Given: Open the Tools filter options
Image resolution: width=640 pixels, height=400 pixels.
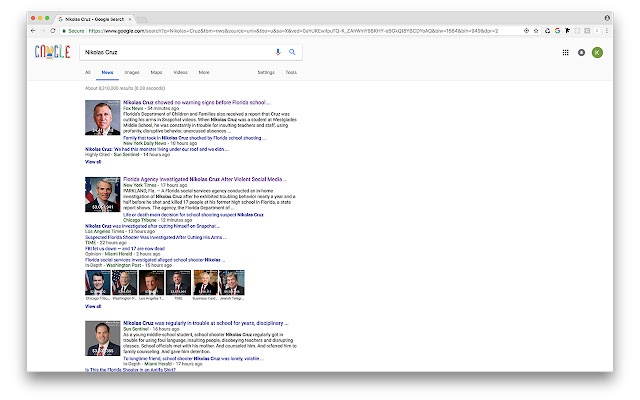Looking at the screenshot, I should pyautogui.click(x=291, y=72).
